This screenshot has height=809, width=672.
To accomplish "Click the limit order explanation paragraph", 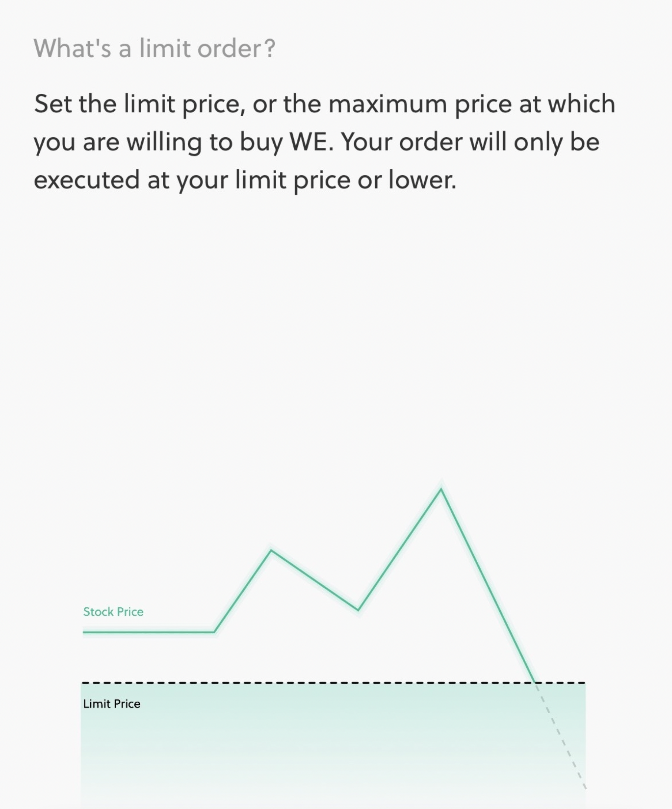I will [325, 142].
